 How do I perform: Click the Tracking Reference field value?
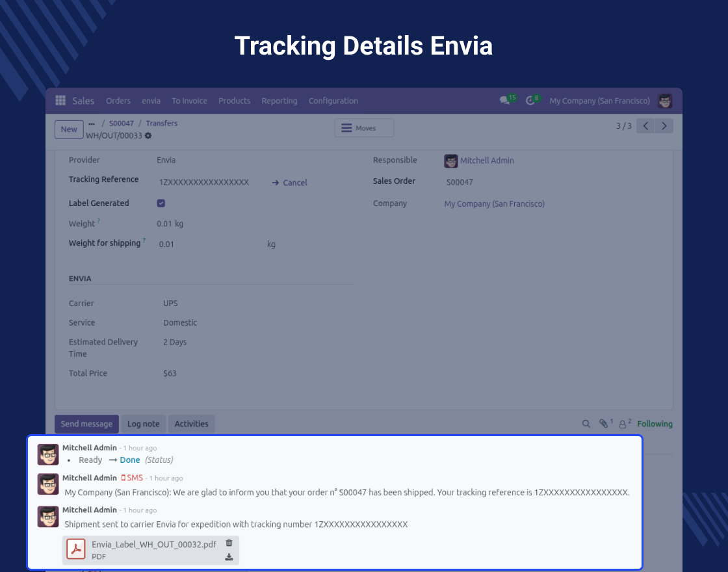click(x=204, y=183)
